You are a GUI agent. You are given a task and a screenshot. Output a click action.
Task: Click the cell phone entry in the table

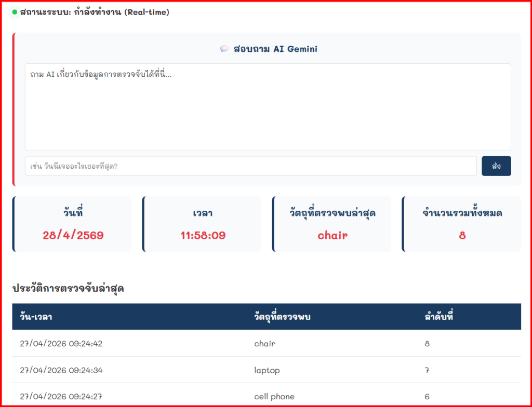point(274,397)
